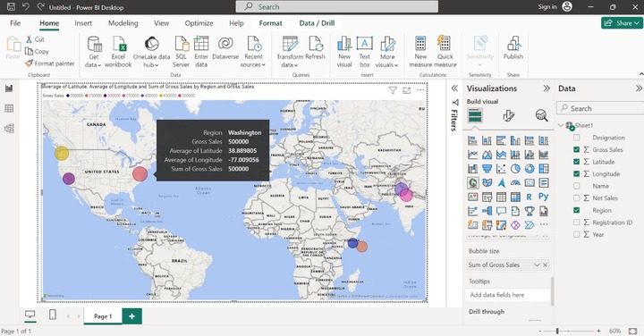Screen dimensions: 644x336
Task: Click the Publish icon
Action: (x=513, y=48)
